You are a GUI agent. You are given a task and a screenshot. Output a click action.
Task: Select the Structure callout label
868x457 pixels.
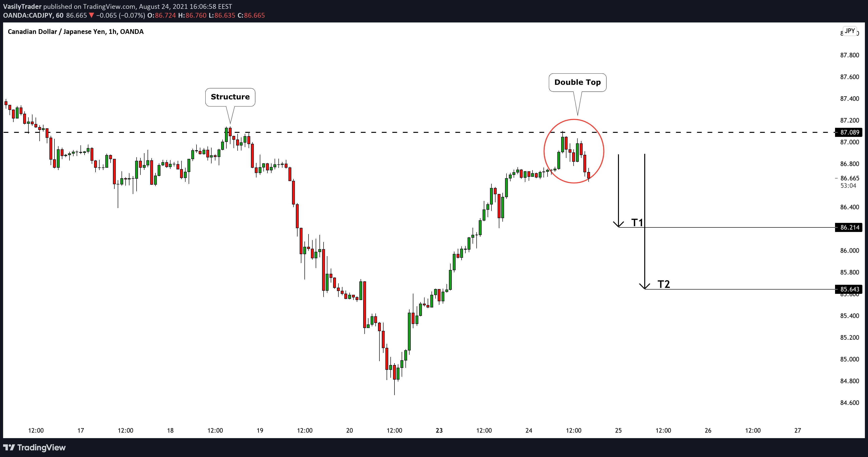pos(230,97)
